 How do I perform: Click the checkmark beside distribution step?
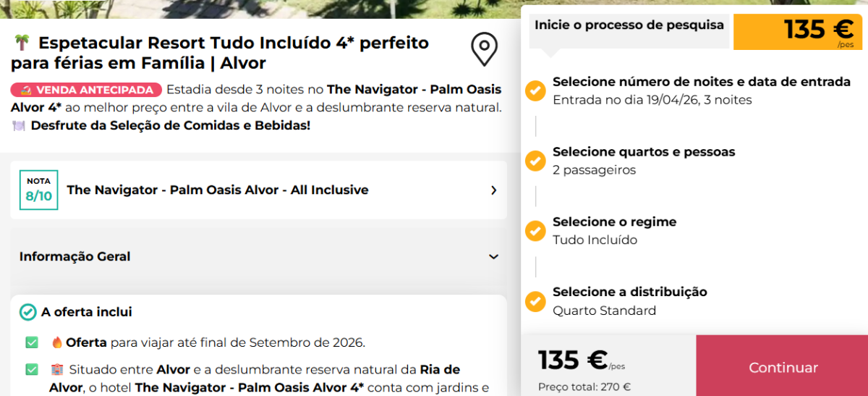pos(535,301)
